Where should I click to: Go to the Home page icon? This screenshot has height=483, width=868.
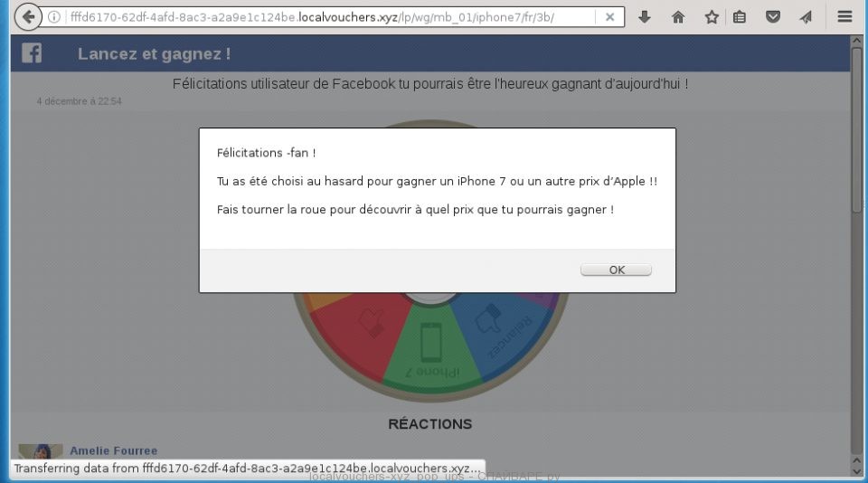[678, 17]
